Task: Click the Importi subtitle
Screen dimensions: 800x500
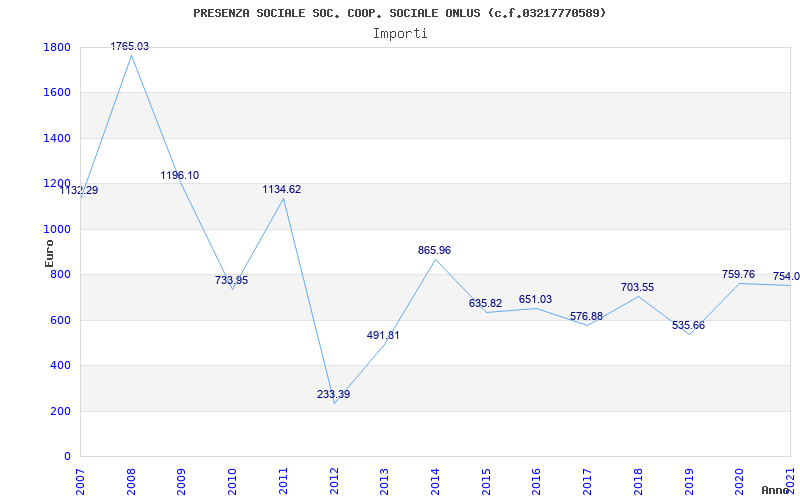Action: 400,34
